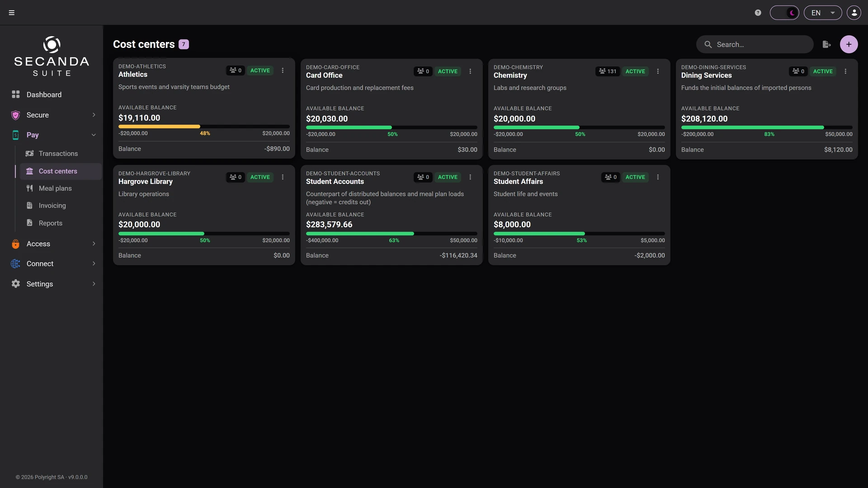Expand the Secure menu chevron
Image resolution: width=868 pixels, height=488 pixels.
[x=94, y=115]
